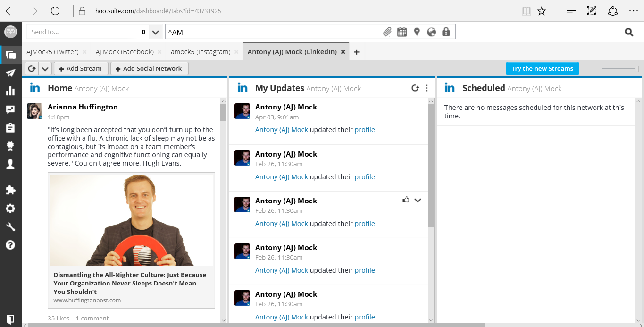Open the Publisher paper plane icon
644x327 pixels.
[x=10, y=73]
